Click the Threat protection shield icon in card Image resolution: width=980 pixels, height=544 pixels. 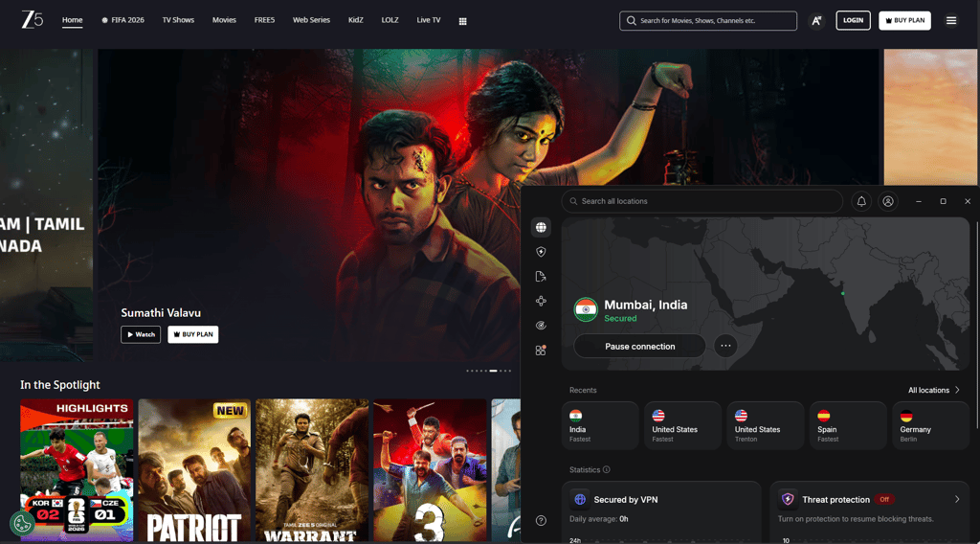(x=788, y=499)
